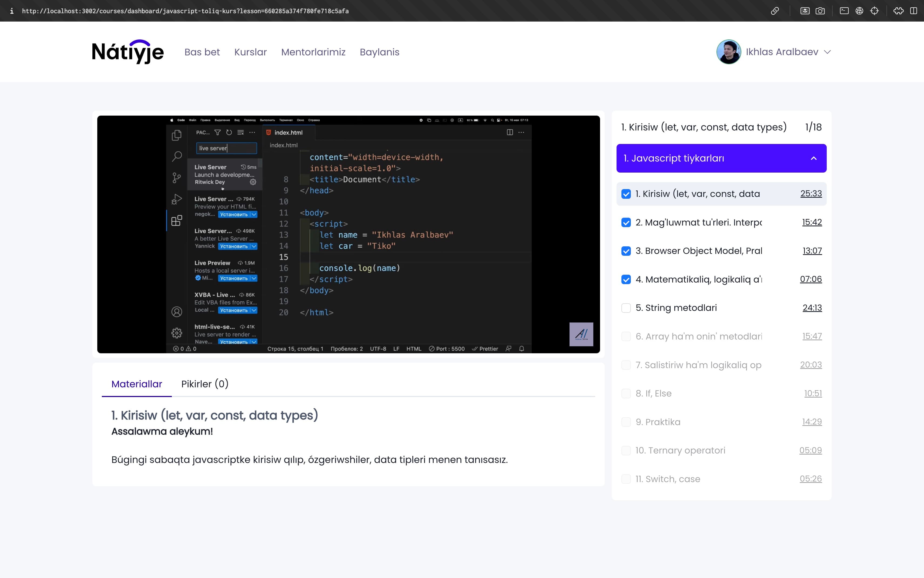This screenshot has width=924, height=578.
Task: Click the globe network icon
Action: click(x=859, y=11)
